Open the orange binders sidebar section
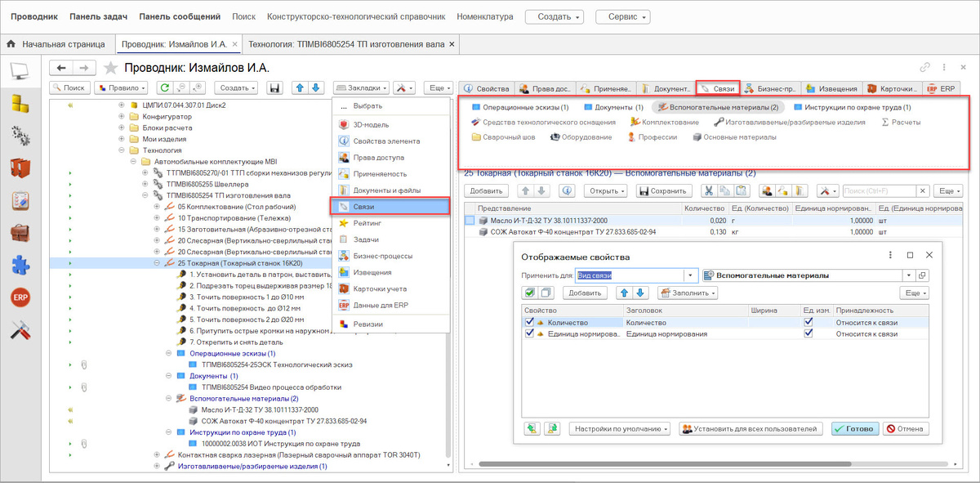Image resolution: width=980 pixels, height=483 pixels. click(20, 168)
